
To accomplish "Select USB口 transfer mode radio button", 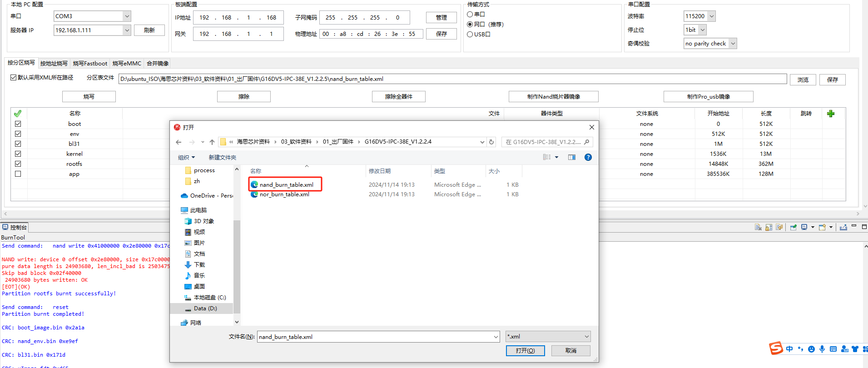I will [x=470, y=35].
